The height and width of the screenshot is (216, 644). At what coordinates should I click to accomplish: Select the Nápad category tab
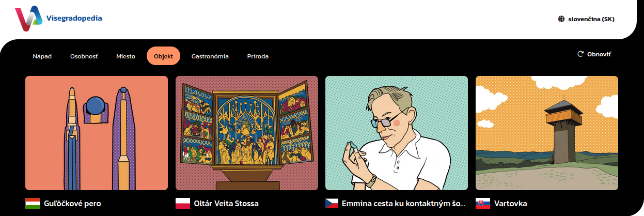click(42, 56)
